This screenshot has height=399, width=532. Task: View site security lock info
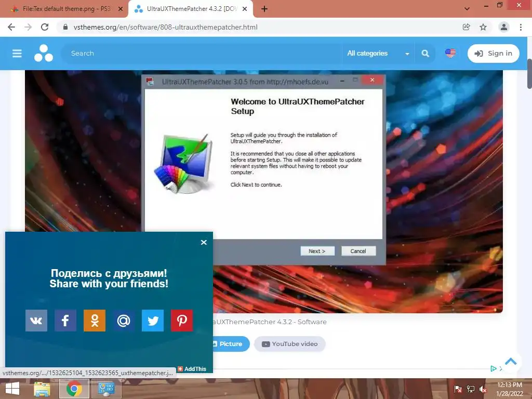click(65, 27)
